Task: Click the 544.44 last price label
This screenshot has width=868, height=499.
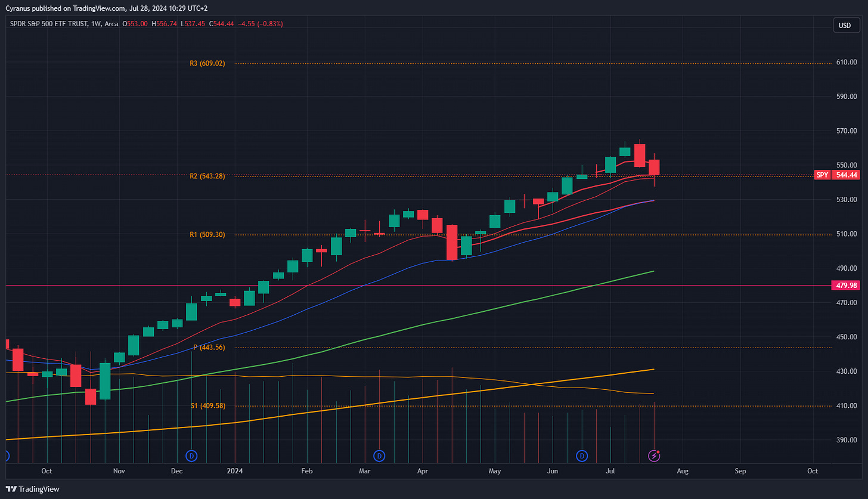Action: click(847, 175)
